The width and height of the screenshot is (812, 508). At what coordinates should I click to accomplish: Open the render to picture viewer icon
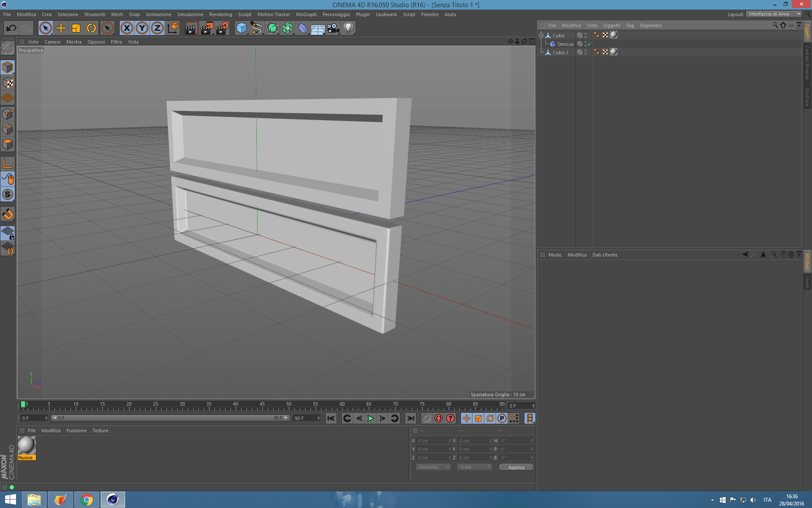point(206,28)
